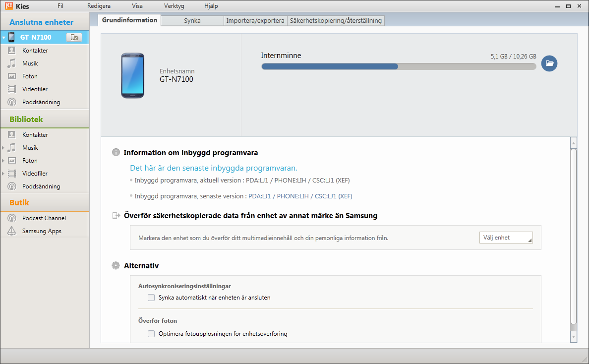
Task: Click the latest firmware version link
Action: coord(300,196)
